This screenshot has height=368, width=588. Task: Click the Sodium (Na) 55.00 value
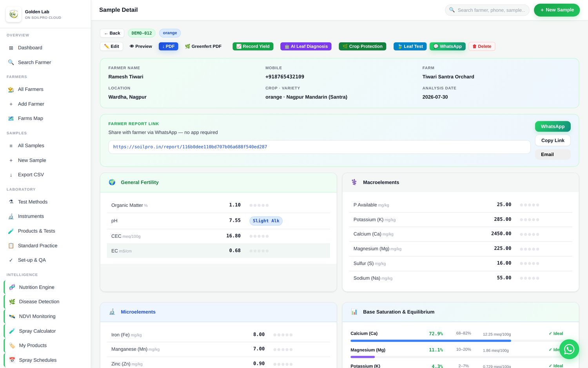(x=504, y=278)
